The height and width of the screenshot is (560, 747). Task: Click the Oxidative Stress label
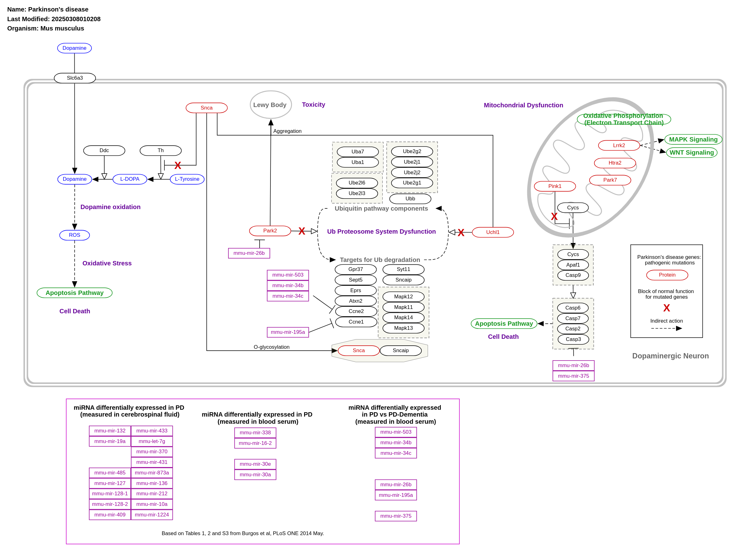pos(107,263)
